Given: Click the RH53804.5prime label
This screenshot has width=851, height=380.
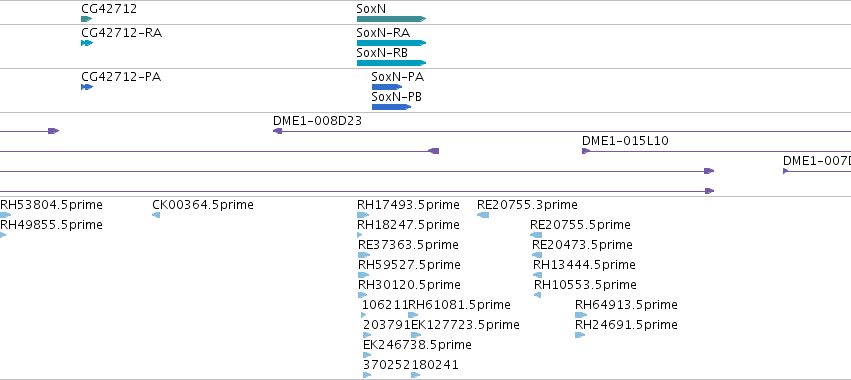Looking at the screenshot, I should tap(51, 205).
